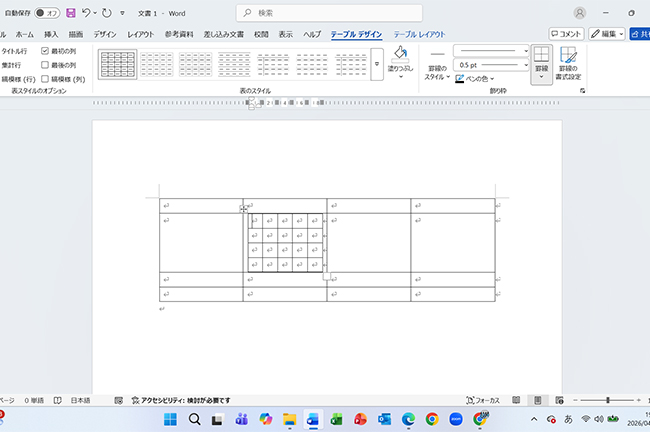Select the 罫線の書式設定 border painter
The image size is (650, 432).
click(x=568, y=63)
